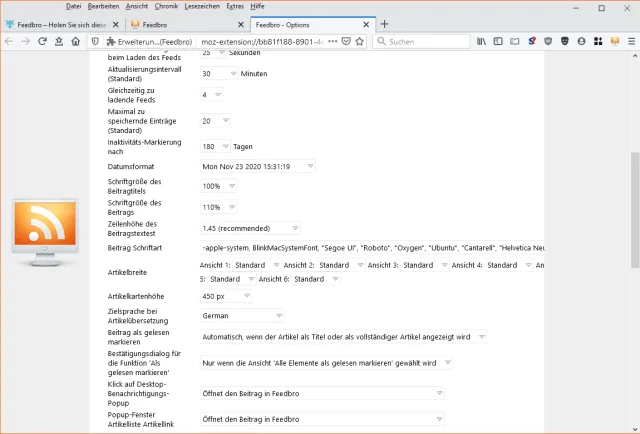
Task: Close the middle Feedbro tab
Action: [x=241, y=24]
